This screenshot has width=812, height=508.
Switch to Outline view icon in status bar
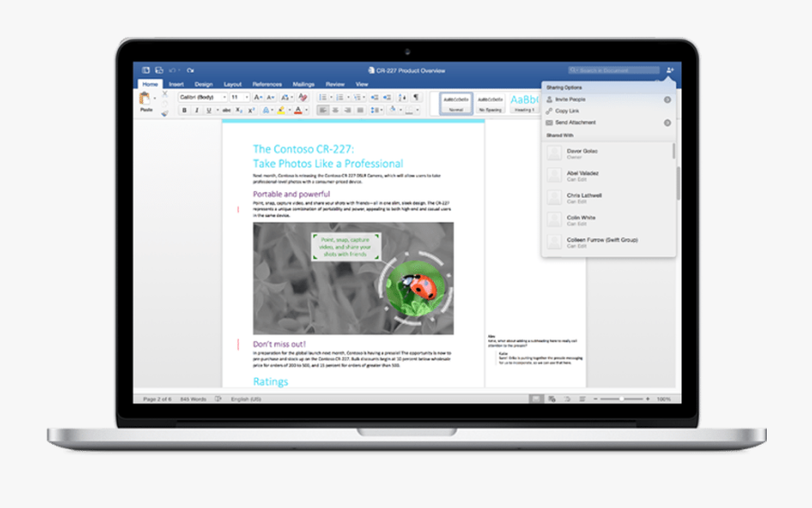pos(567,399)
